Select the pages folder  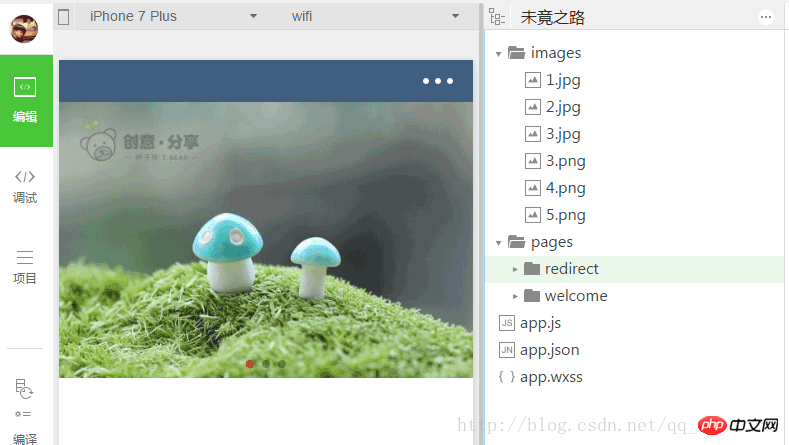[540, 242]
